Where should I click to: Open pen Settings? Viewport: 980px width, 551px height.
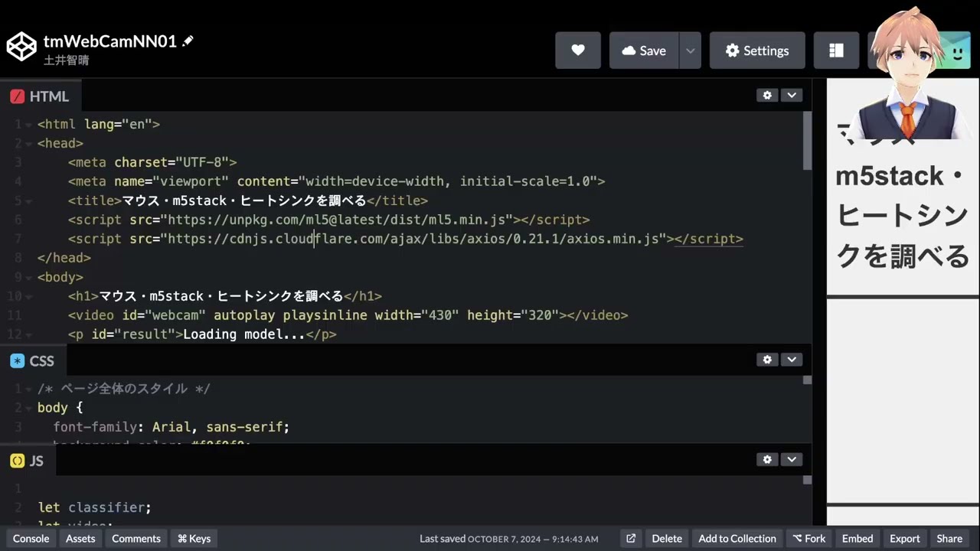click(757, 51)
